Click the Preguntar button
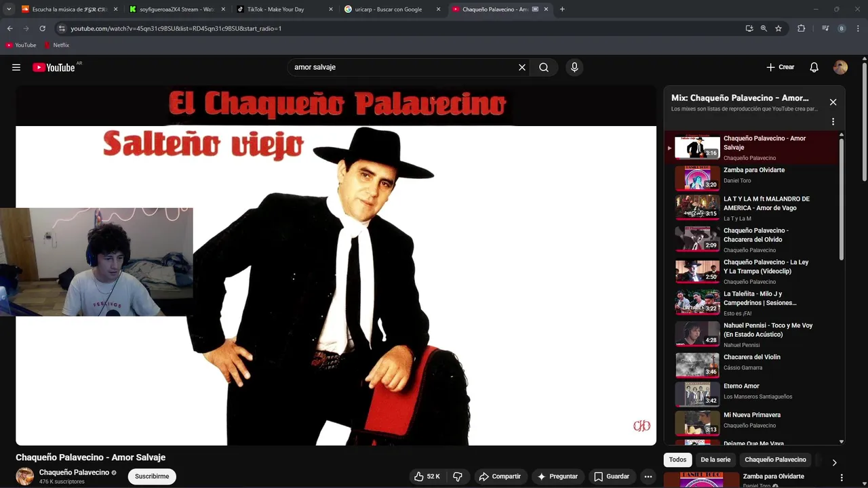This screenshot has width=868, height=488. coord(557,476)
